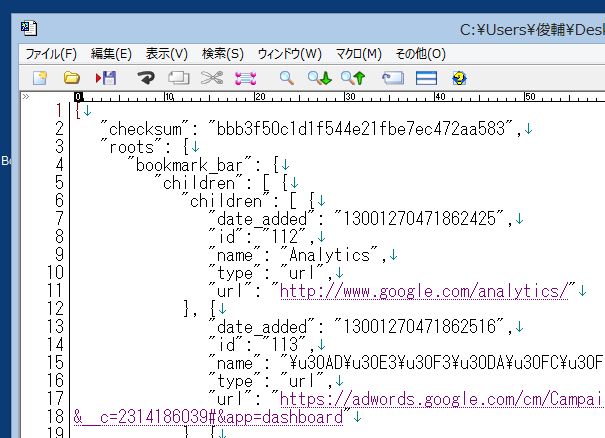Click the greyed copy icon in the toolbar
The width and height of the screenshot is (605, 438).
tap(179, 78)
